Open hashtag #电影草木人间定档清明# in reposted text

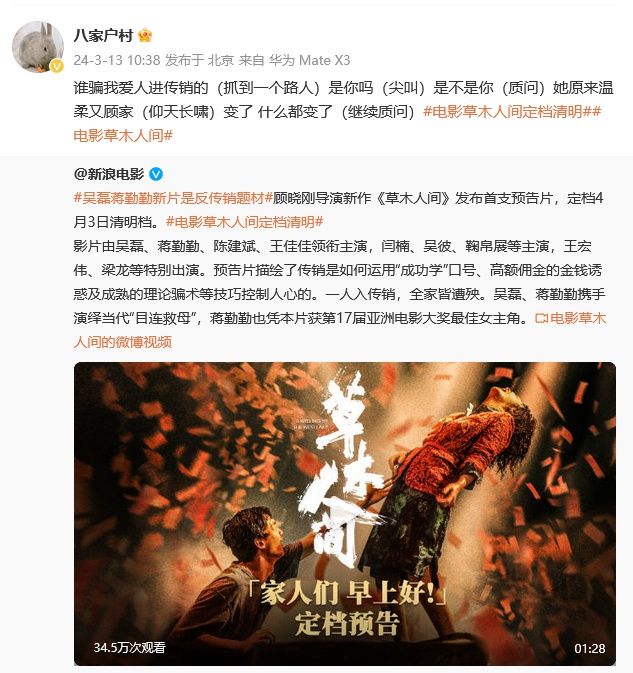[245, 222]
